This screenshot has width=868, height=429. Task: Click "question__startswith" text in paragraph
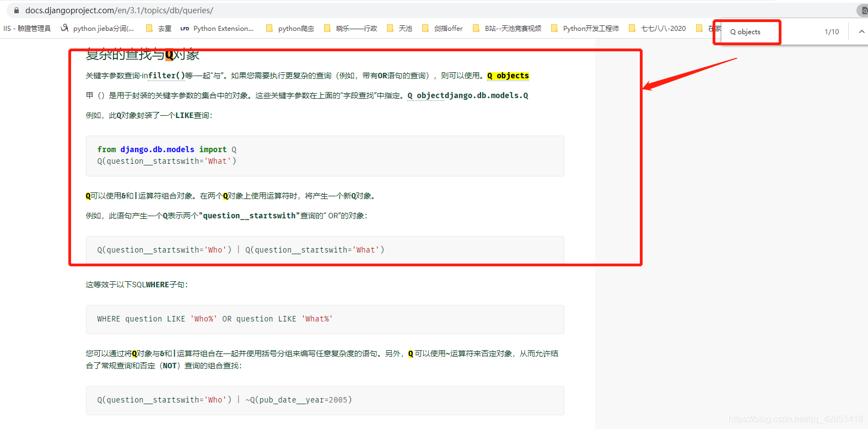249,216
